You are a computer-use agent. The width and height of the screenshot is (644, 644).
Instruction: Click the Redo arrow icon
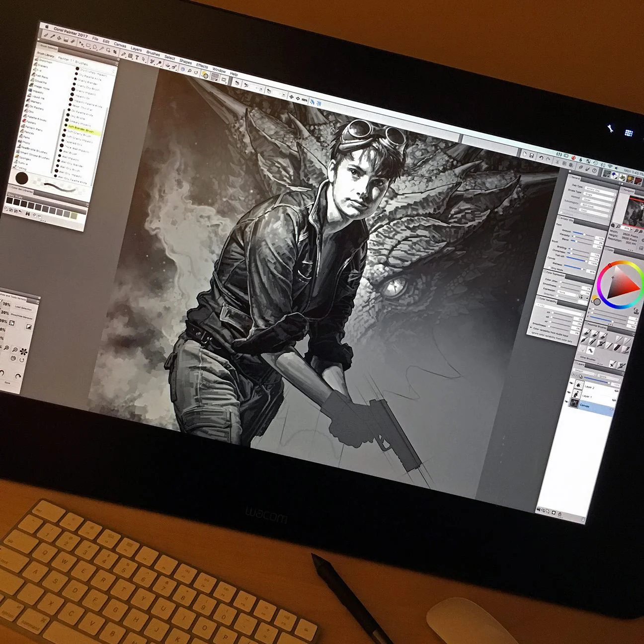[548, 159]
